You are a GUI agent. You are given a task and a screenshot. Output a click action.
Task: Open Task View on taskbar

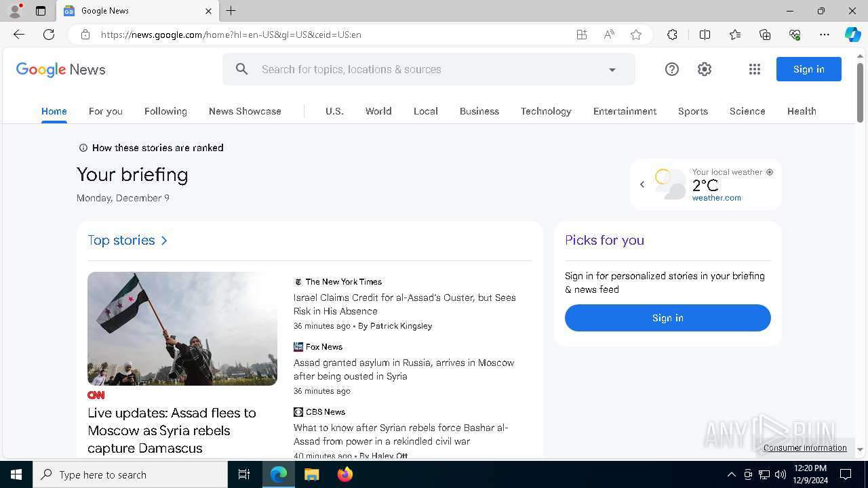(x=244, y=474)
